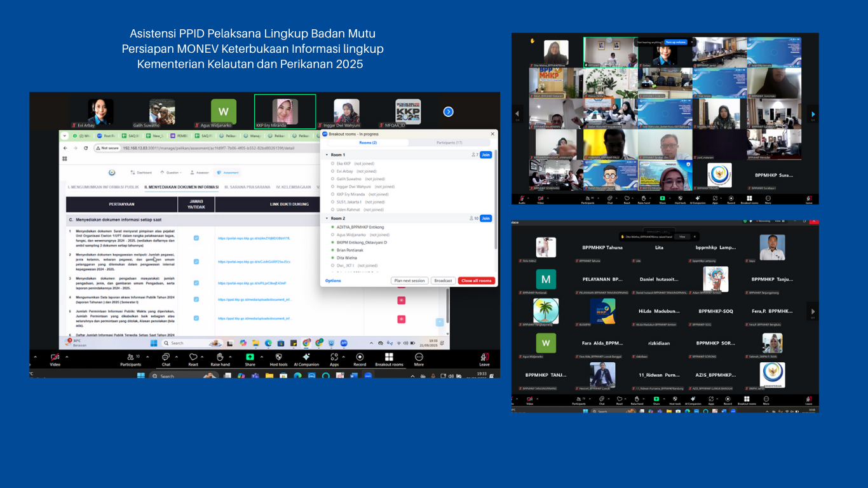Click the Record icon in the largest Zoom window
This screenshot has width=868, height=488.
coord(360,358)
